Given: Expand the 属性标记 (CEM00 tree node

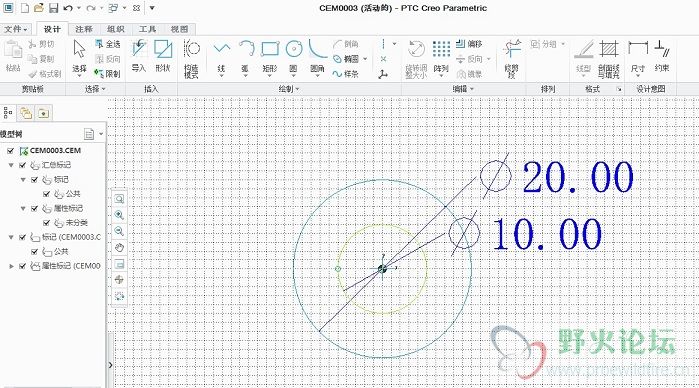Looking at the screenshot, I should [12, 266].
